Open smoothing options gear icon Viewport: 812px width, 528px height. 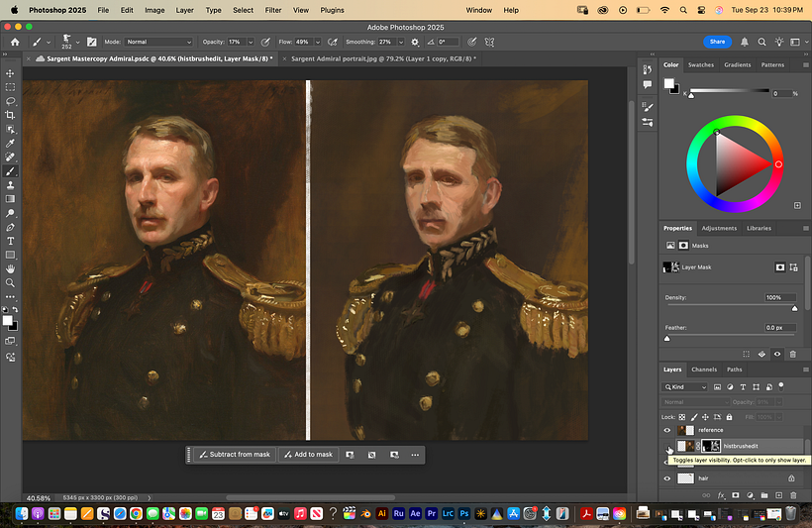[415, 42]
